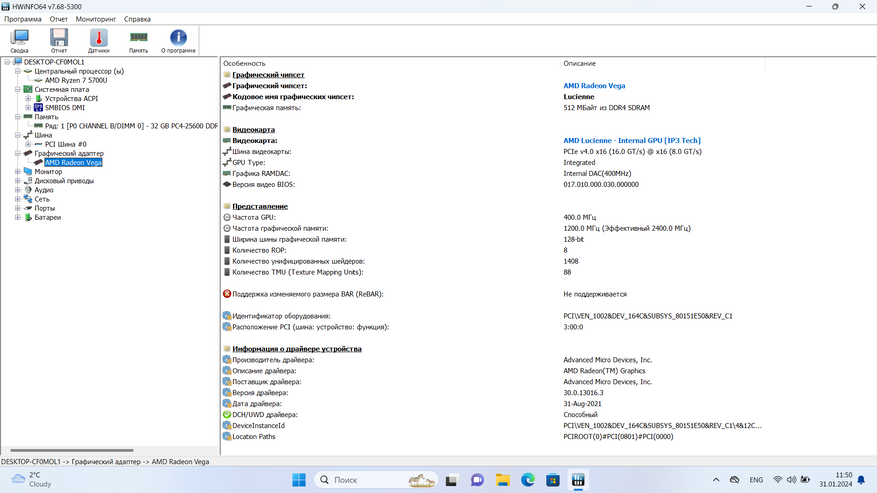
Task: Open File Explorer from taskbar
Action: [x=502, y=480]
